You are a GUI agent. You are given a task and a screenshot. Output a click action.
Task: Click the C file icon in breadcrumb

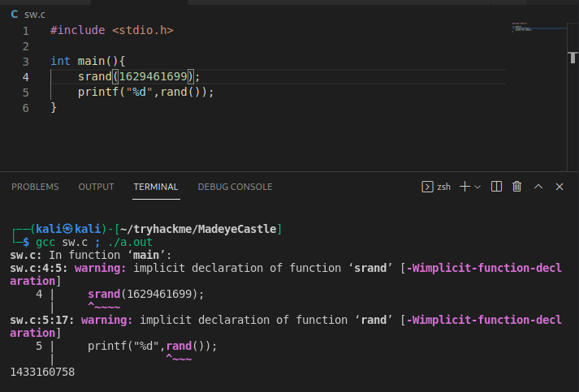coord(15,15)
